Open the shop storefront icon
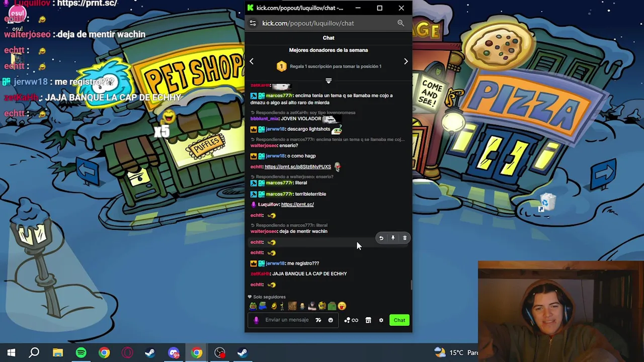The height and width of the screenshot is (362, 644). point(368,320)
